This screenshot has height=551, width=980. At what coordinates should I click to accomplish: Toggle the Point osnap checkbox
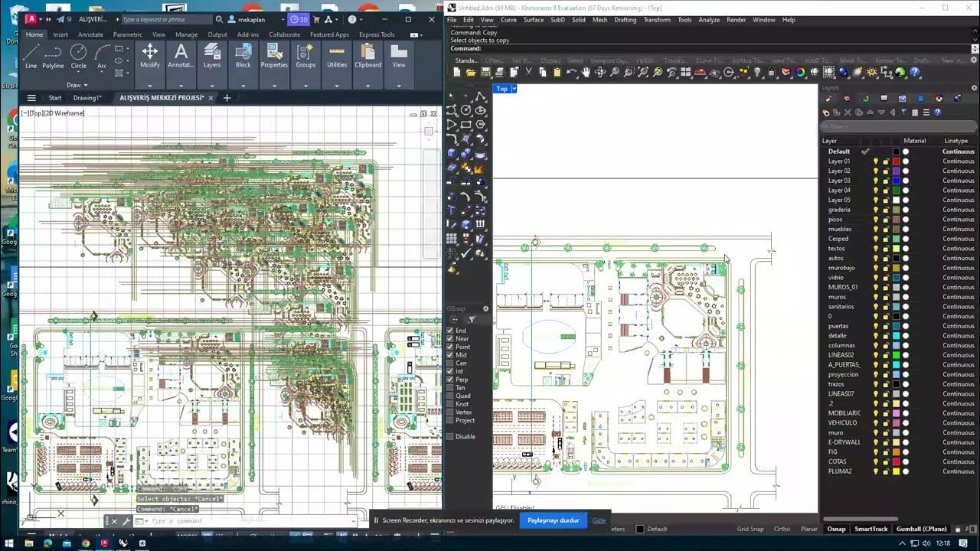tap(450, 347)
